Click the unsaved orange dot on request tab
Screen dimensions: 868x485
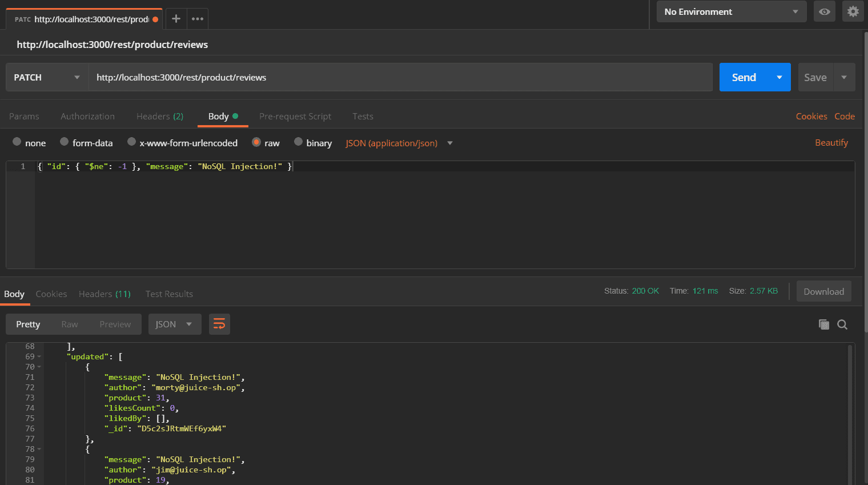155,19
